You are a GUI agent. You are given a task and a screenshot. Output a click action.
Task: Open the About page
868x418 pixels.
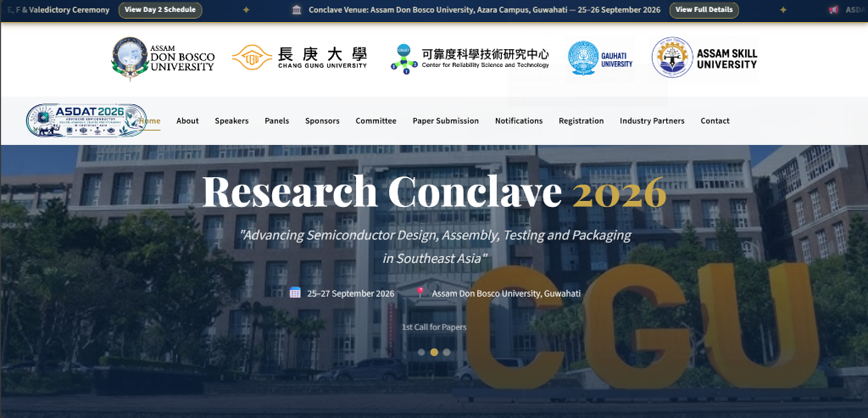tap(187, 120)
